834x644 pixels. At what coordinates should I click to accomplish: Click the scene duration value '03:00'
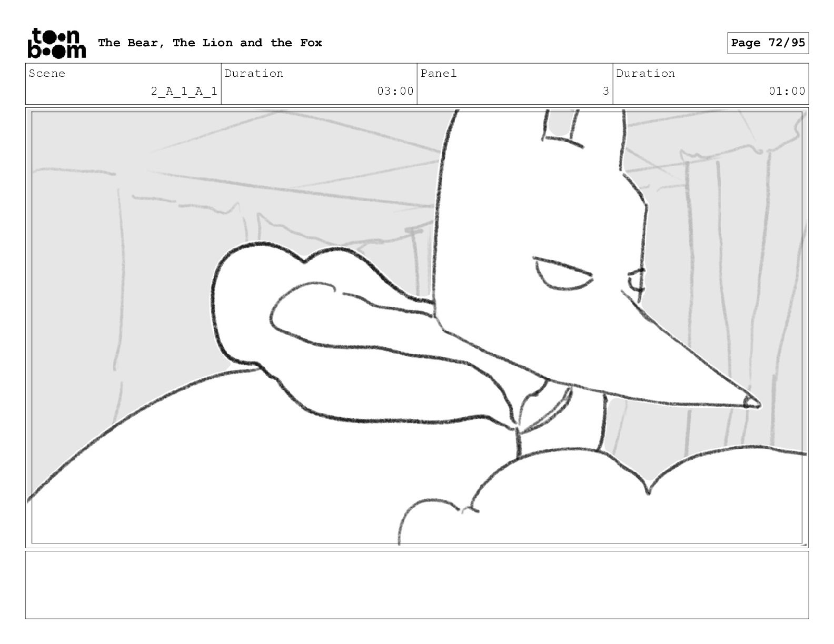pyautogui.click(x=395, y=91)
